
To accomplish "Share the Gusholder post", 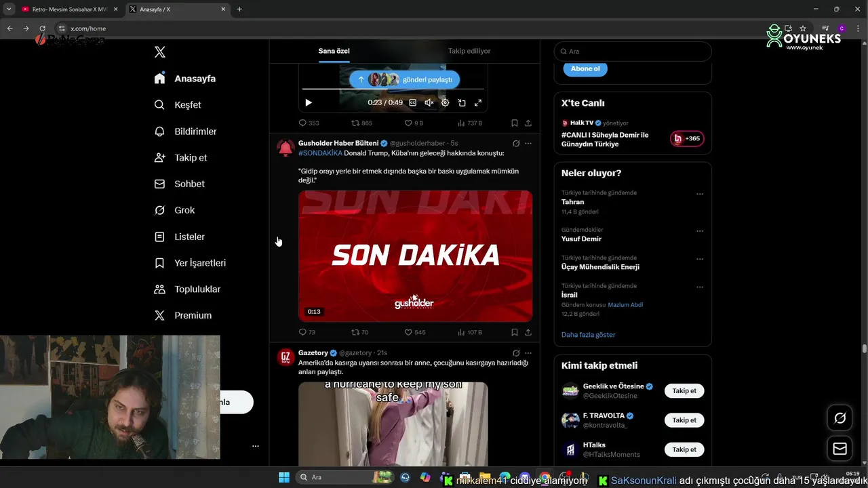I will tap(528, 332).
